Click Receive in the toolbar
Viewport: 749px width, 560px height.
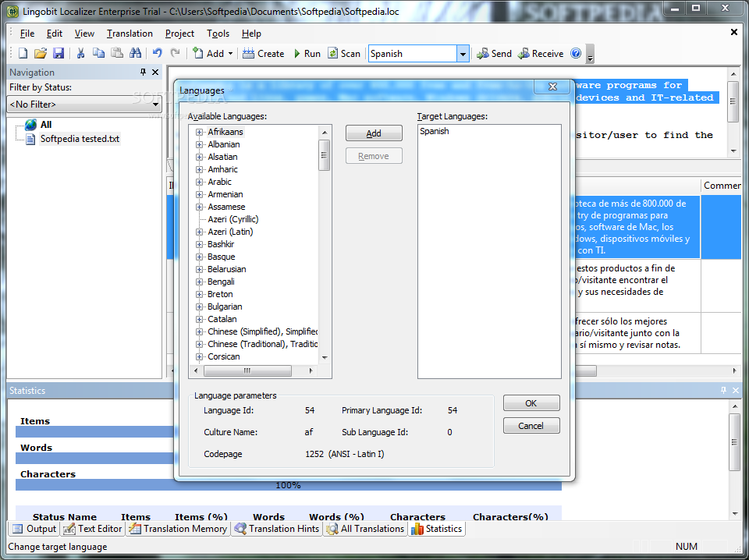point(541,54)
